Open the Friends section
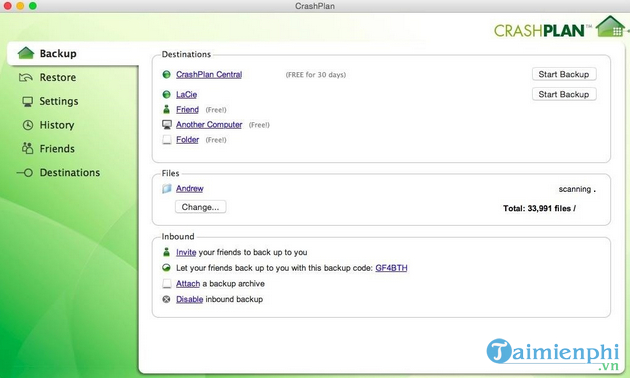 [x=57, y=149]
